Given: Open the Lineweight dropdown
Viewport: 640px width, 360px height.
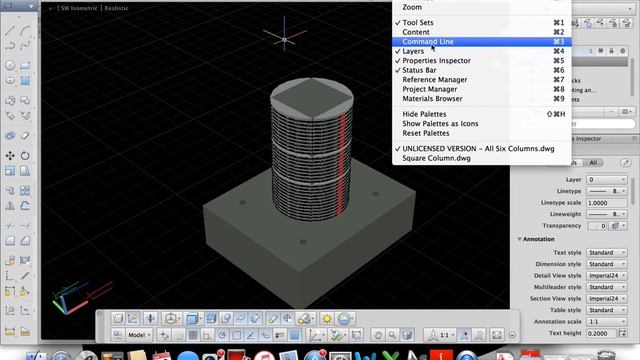Looking at the screenshot, I should click(x=607, y=214).
